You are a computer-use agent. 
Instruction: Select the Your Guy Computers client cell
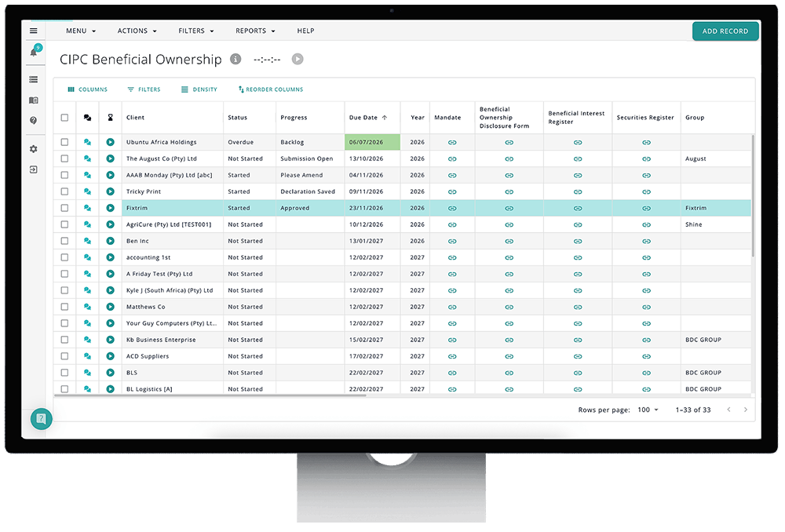(x=173, y=323)
